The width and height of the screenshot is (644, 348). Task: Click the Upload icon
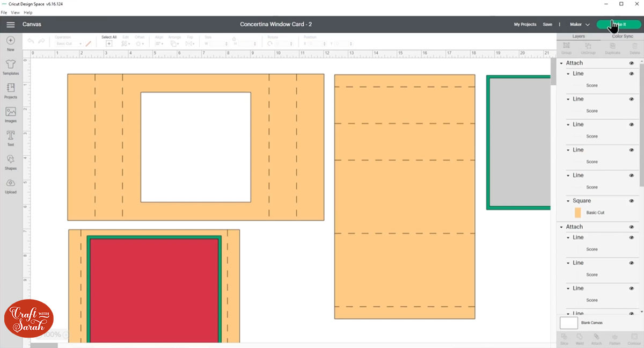click(x=11, y=185)
